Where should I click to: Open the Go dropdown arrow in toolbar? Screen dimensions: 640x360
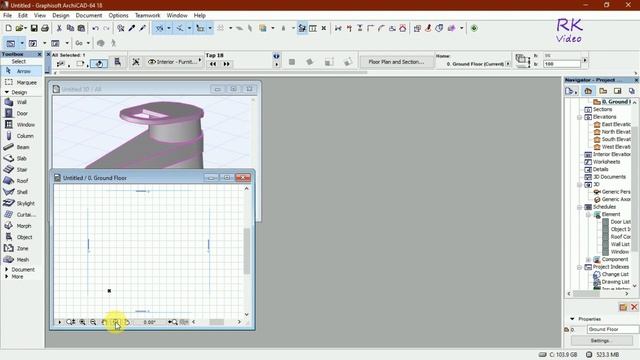click(x=88, y=43)
